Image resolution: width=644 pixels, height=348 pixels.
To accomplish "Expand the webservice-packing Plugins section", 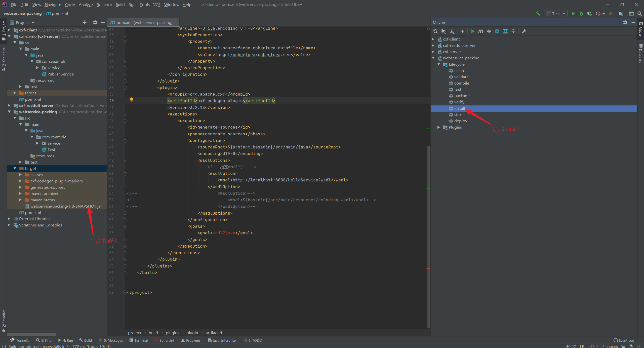I will click(439, 127).
